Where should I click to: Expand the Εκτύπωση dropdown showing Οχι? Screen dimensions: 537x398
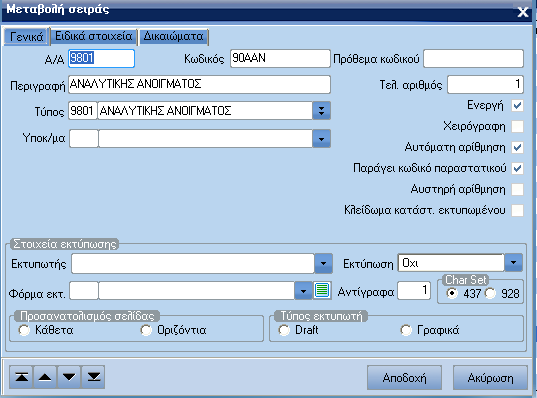[x=513, y=263]
